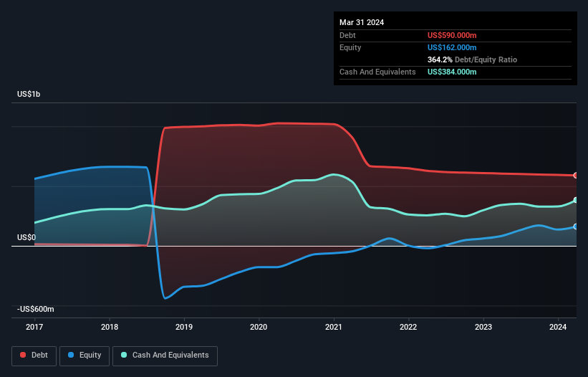Click the US$590.000m debt value
This screenshot has width=588, height=377.
[x=452, y=35]
